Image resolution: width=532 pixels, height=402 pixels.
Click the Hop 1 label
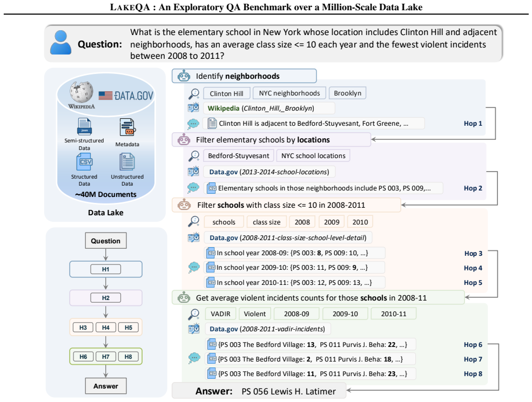point(473,124)
